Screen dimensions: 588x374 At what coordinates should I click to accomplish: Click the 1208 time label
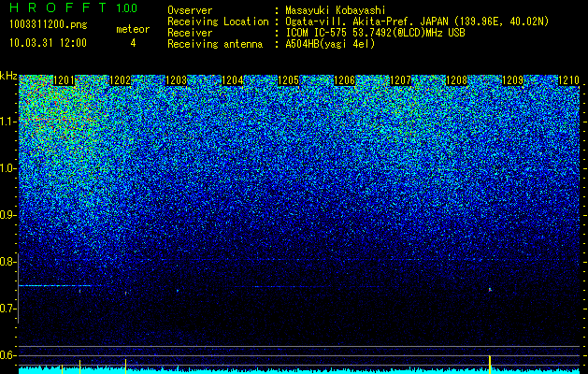(457, 80)
